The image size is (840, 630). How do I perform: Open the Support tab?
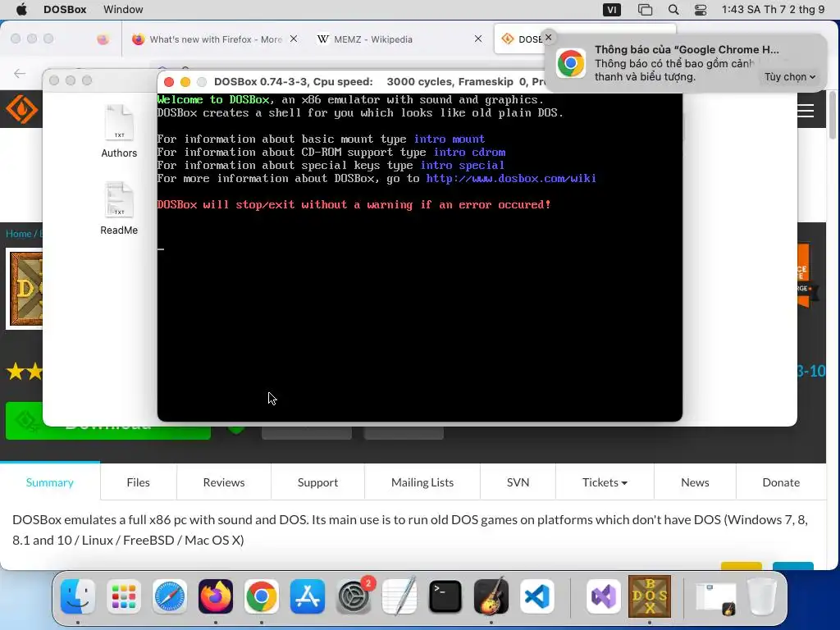pos(317,482)
